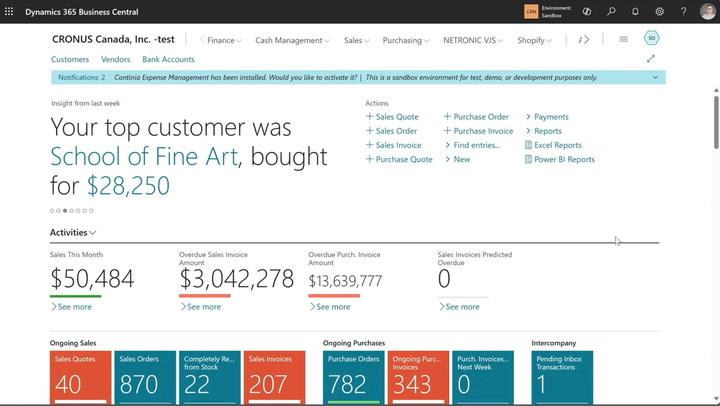Expand the Activities dropdown
Image resolution: width=720 pixels, height=406 pixels.
click(x=73, y=232)
